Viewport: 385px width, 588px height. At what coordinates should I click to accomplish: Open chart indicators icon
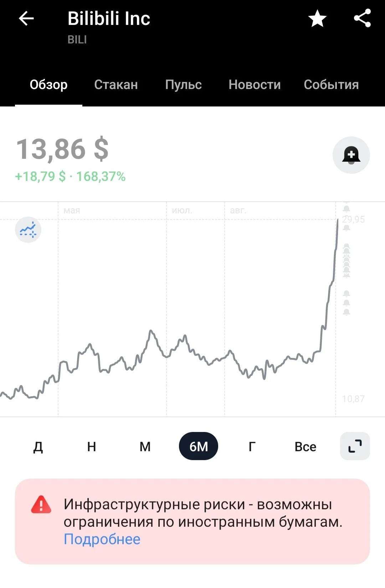[28, 230]
